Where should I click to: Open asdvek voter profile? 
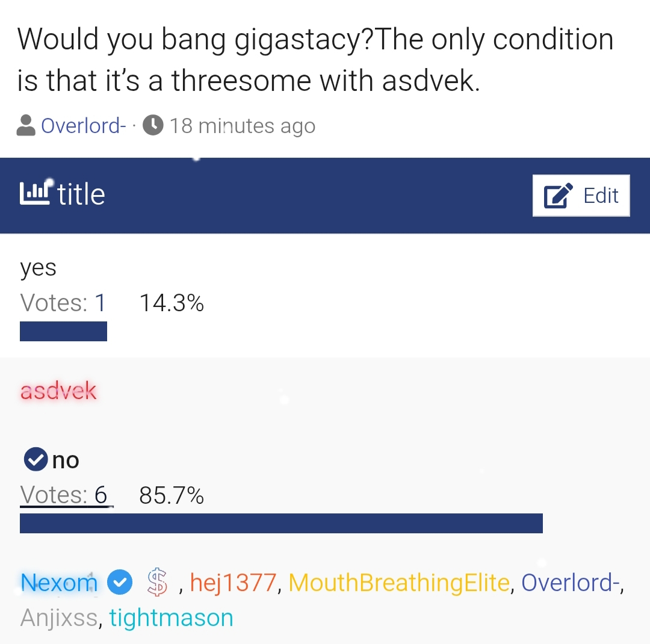click(x=58, y=391)
